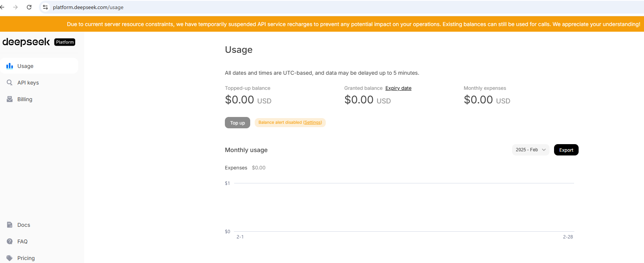Open balance alert Settings link

(313, 123)
